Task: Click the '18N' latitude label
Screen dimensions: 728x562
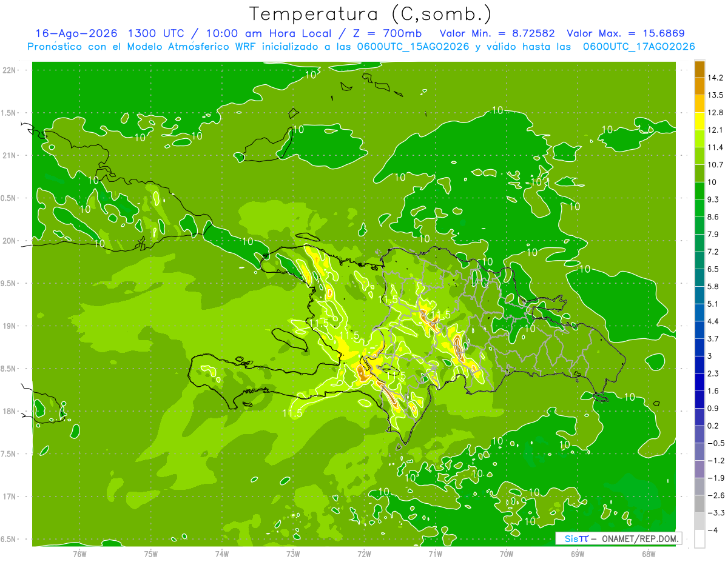Action: pyautogui.click(x=8, y=411)
